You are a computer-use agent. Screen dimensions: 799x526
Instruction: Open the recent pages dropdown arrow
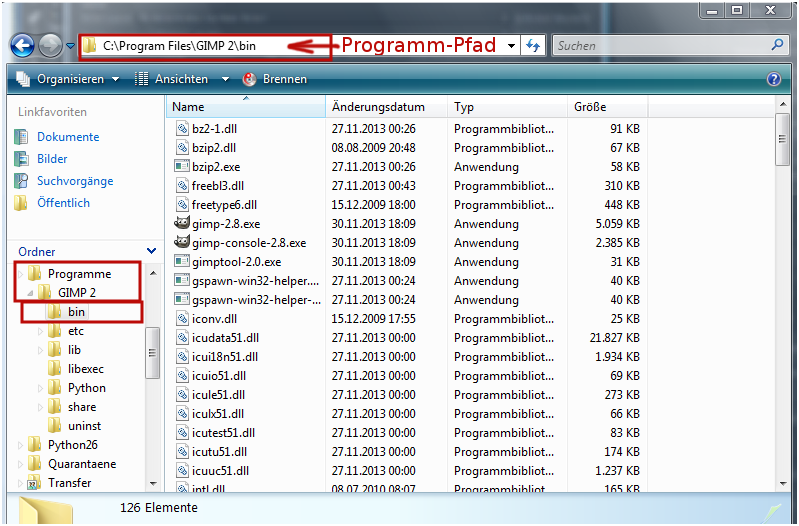click(70, 46)
